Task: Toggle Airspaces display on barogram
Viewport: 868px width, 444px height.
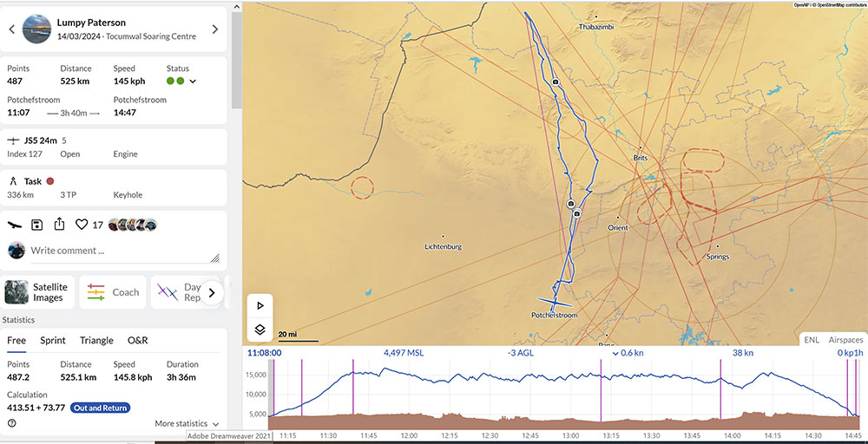Action: tap(845, 340)
